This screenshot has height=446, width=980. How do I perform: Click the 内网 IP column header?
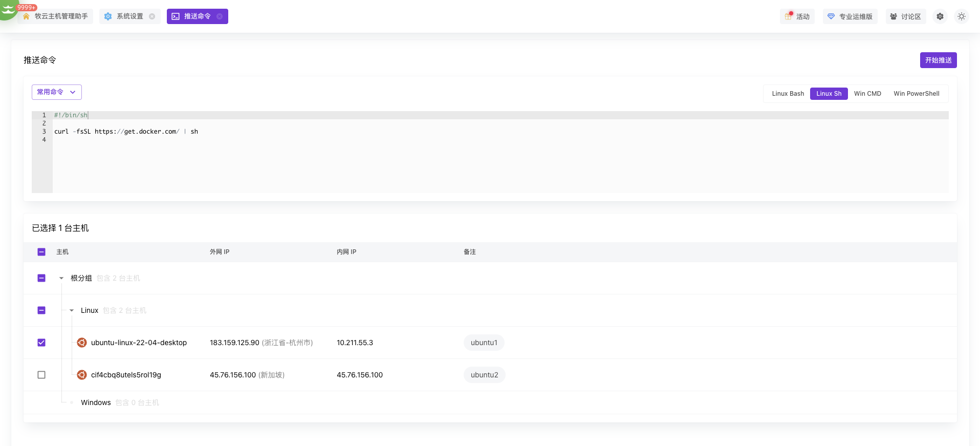(346, 252)
